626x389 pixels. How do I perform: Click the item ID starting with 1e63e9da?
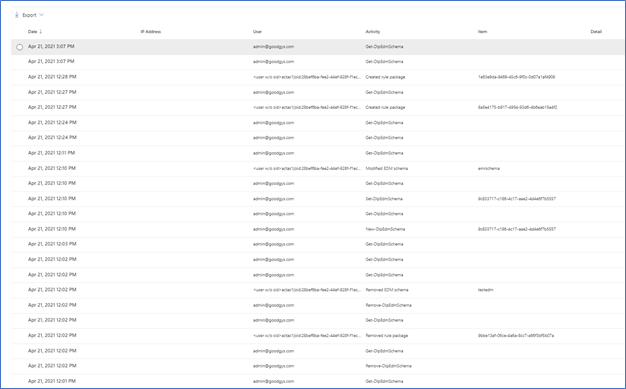516,77
